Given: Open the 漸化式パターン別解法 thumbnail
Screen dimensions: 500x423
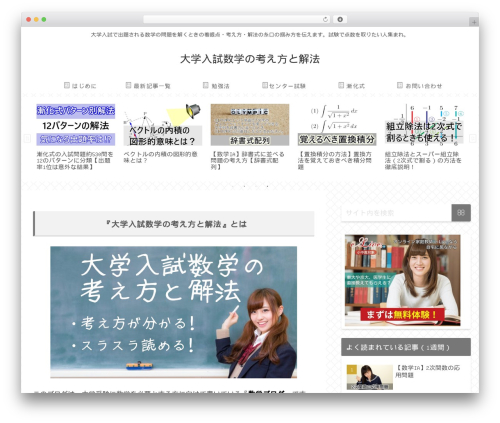Looking at the screenshot, I should [76, 125].
